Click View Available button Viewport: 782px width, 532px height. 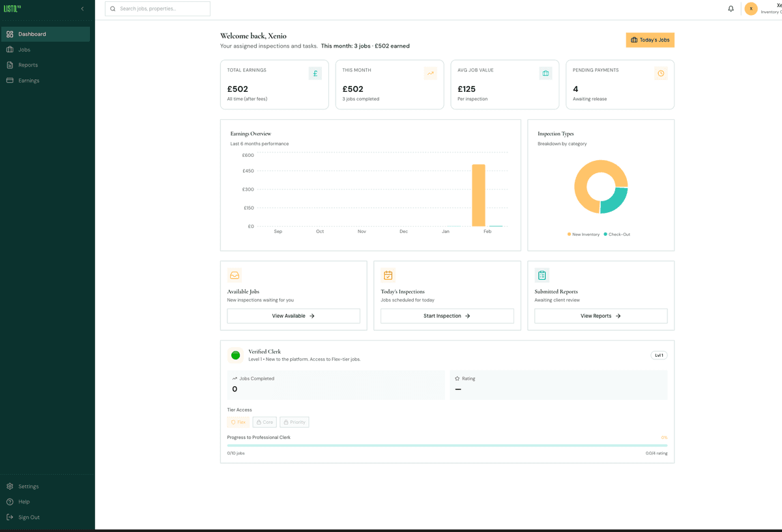point(293,316)
